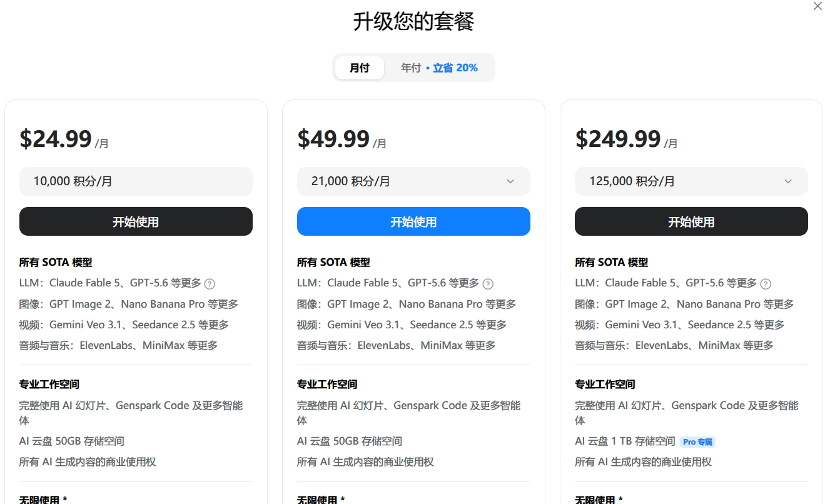Click 专业工作空间 heading in $49.99 plan
The image size is (830, 504).
click(327, 385)
